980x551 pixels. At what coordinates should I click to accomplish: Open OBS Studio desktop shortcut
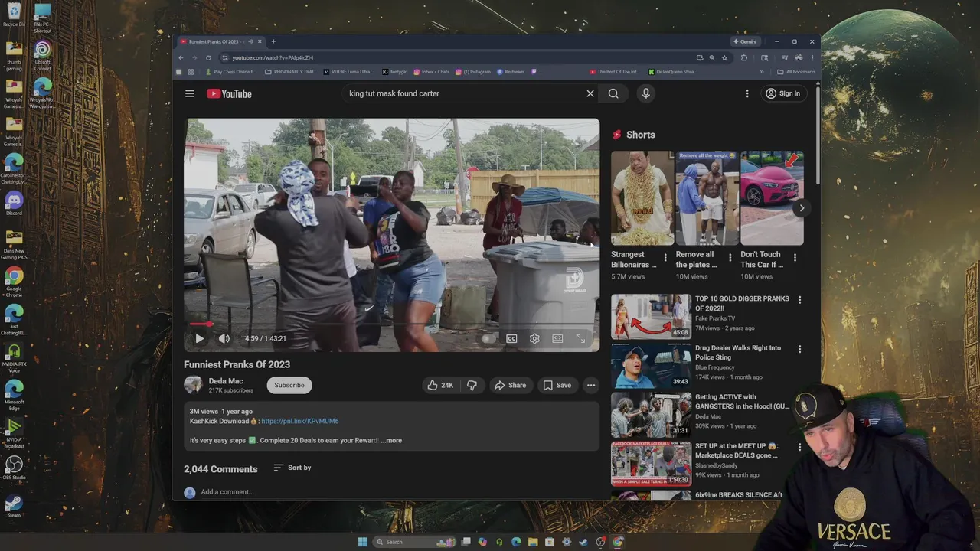[x=14, y=468]
